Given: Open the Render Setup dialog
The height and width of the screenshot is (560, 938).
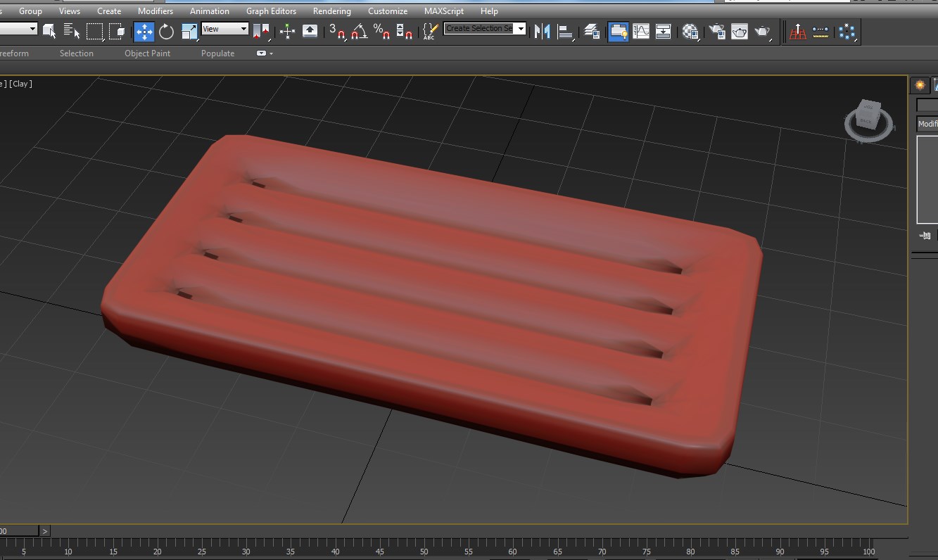Looking at the screenshot, I should [717, 32].
